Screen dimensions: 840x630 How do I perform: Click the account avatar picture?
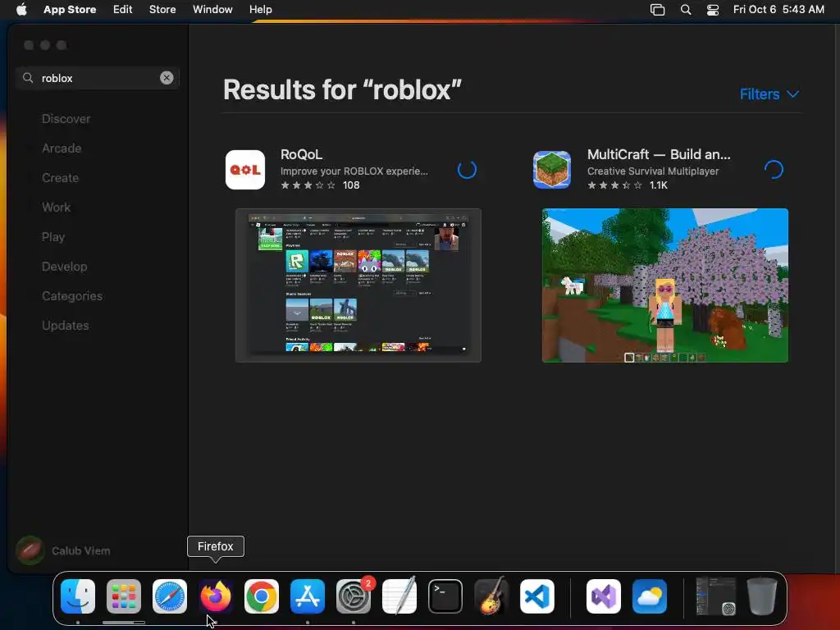pyautogui.click(x=30, y=550)
